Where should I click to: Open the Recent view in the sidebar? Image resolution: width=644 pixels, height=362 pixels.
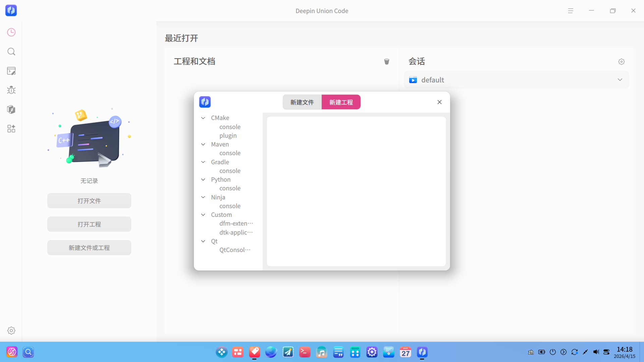coord(11,32)
